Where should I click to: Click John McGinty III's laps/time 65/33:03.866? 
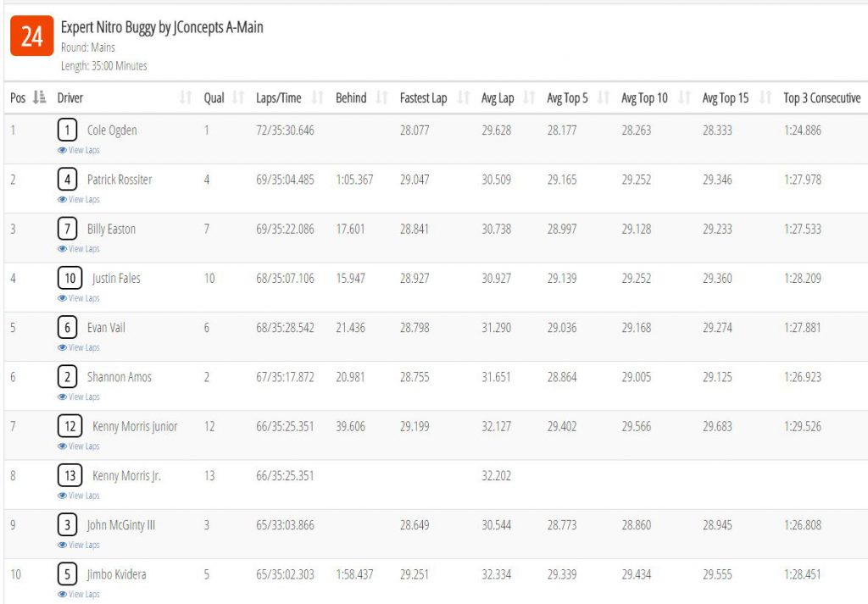click(x=285, y=525)
